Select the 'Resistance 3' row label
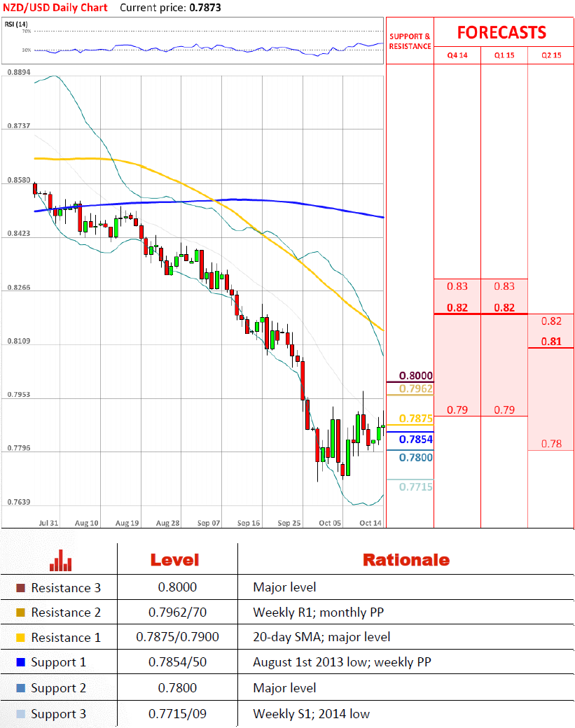 (x=66, y=588)
